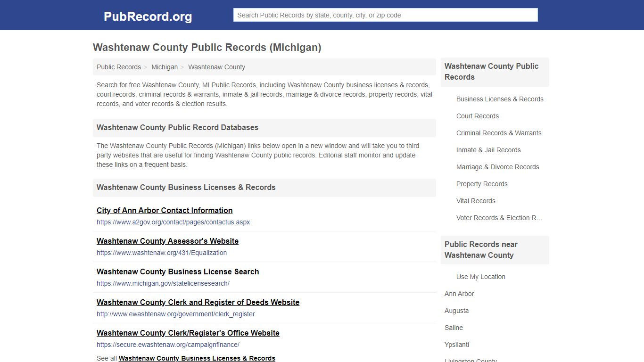Open Saline nearby public records
Screen dimensions: 644x362
(454, 328)
